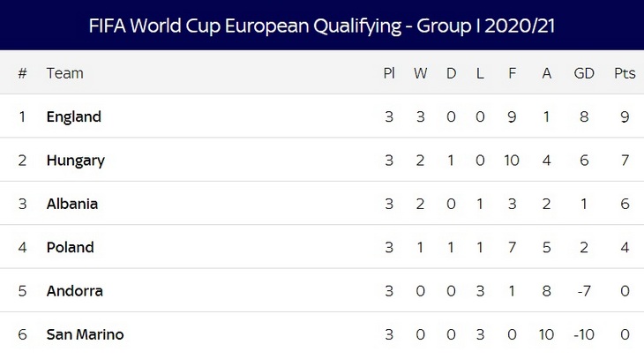
Task: Click the "#" rank column header
Action: [x=23, y=73]
